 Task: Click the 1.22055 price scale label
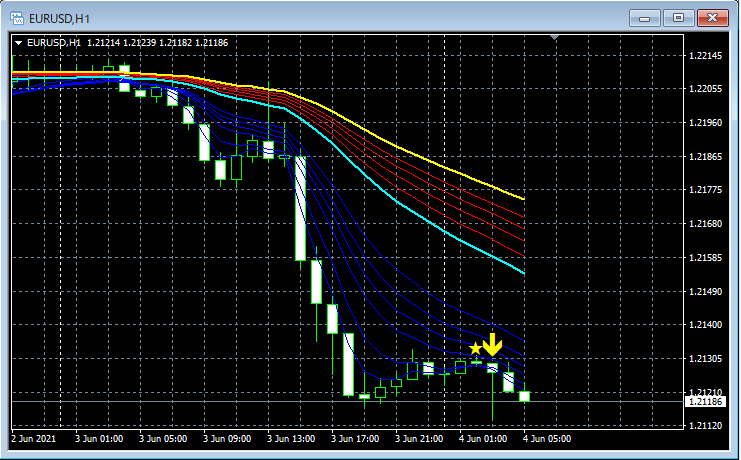[705, 89]
